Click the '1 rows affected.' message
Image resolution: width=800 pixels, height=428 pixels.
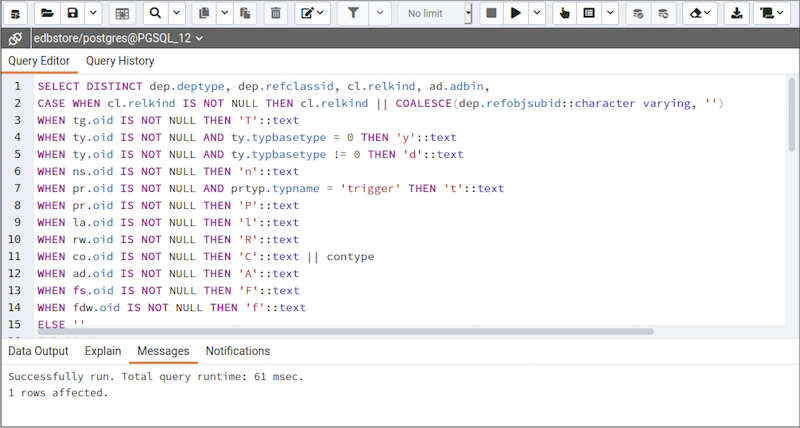pyautogui.click(x=58, y=393)
